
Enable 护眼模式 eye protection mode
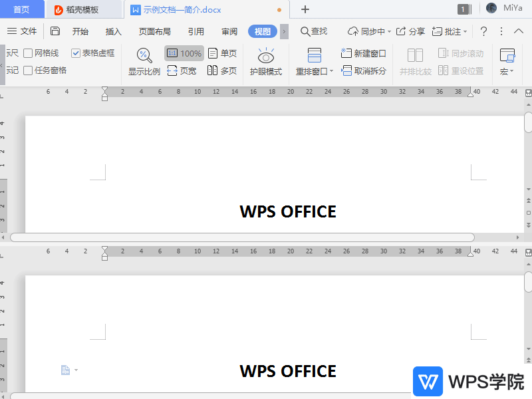(266, 62)
